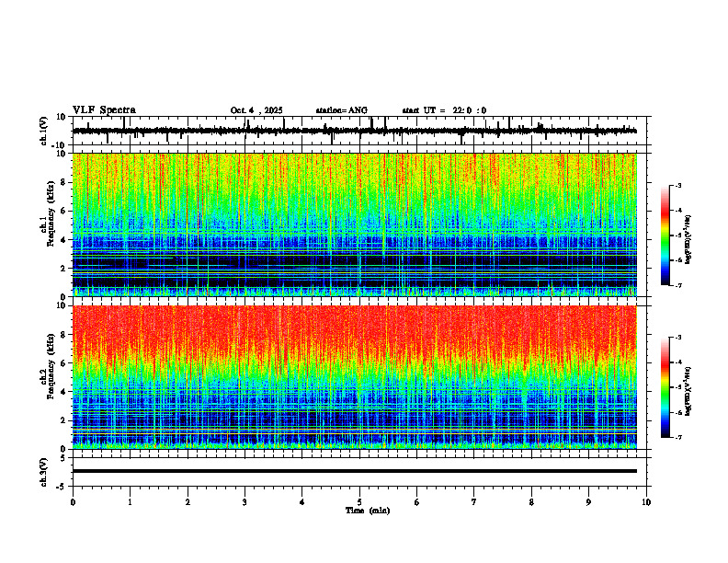The width and height of the screenshot is (728, 563).
Task: Click the ch.2 color bar log(PSD) units label
Action: point(688,391)
